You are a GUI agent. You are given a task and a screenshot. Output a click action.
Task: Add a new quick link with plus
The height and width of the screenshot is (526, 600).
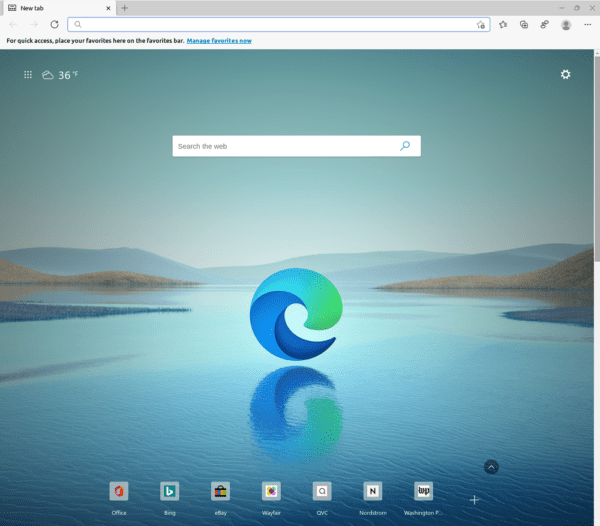coord(474,500)
